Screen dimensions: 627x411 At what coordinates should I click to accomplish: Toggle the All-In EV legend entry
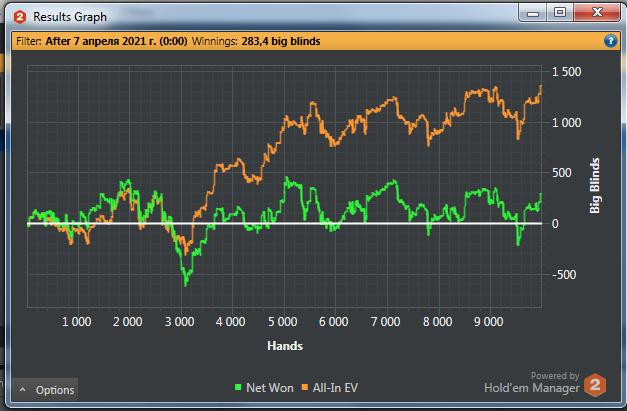[x=330, y=387]
